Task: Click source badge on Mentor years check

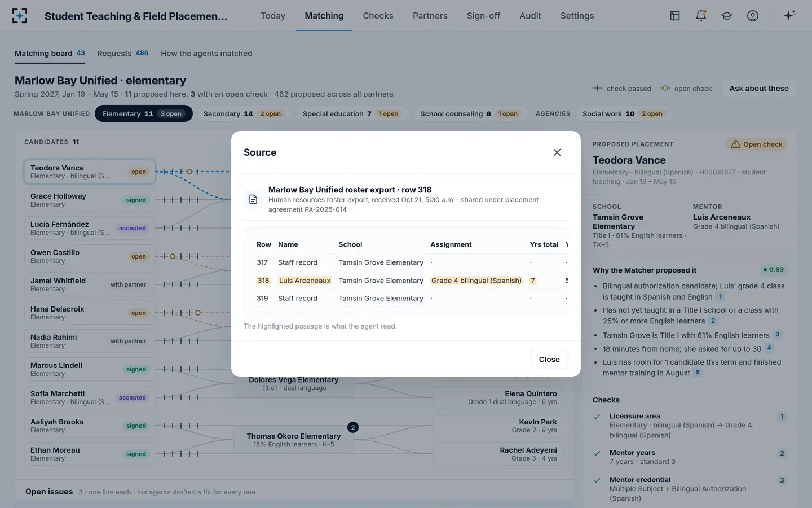Action: click(x=782, y=453)
